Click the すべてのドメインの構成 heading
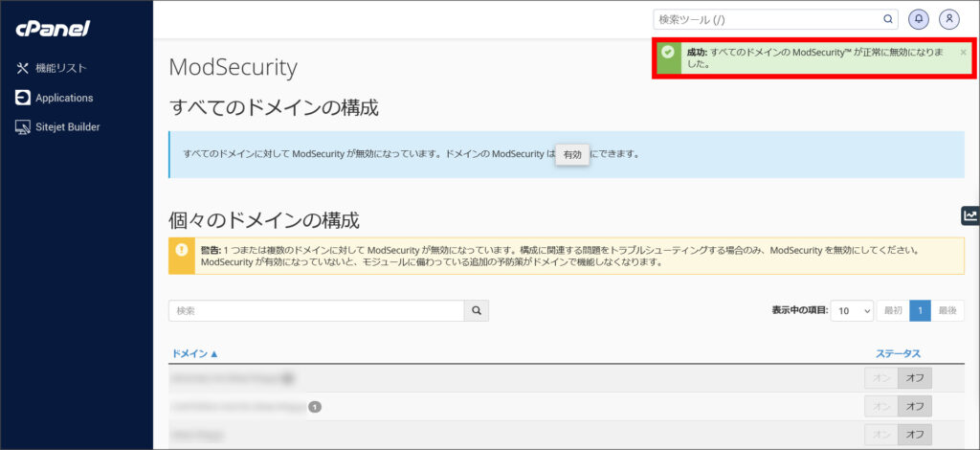This screenshot has height=450, width=980. 274,107
